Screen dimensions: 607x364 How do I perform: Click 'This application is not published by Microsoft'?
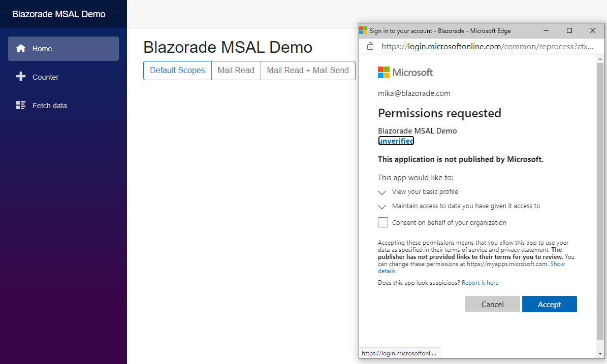[x=461, y=159]
